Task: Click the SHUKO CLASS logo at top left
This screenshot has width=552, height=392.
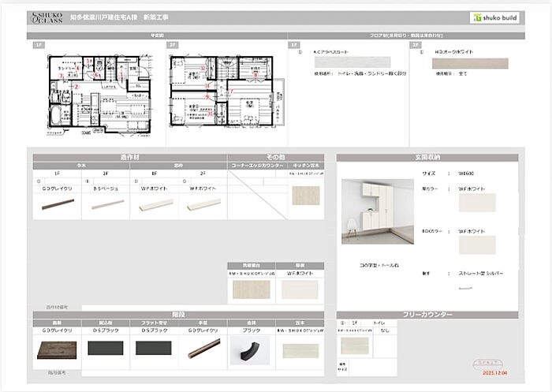Action: point(44,17)
